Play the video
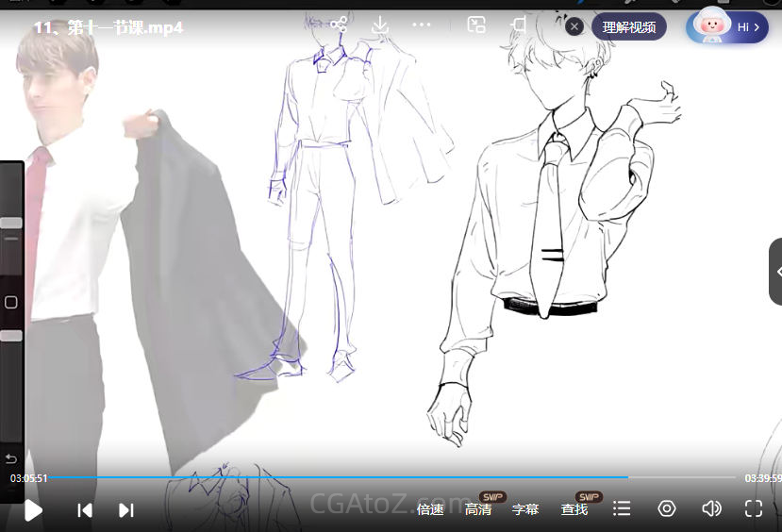Screen dimensions: 782x532 33,510
